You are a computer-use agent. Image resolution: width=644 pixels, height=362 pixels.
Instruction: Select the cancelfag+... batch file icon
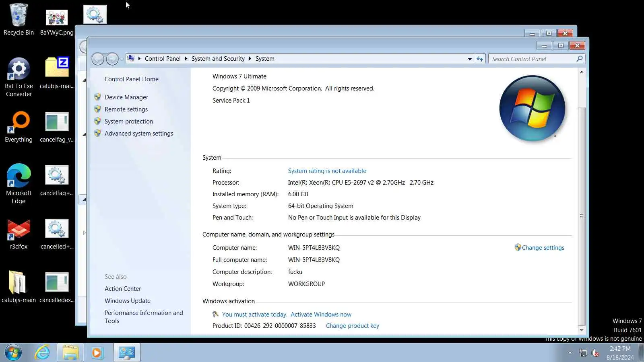(x=57, y=181)
